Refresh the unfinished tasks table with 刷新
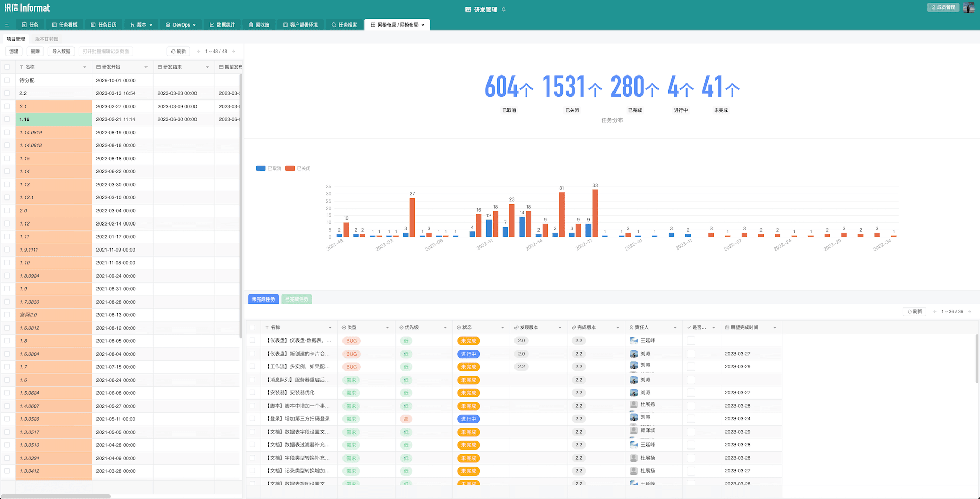This screenshot has width=980, height=499. pos(914,311)
